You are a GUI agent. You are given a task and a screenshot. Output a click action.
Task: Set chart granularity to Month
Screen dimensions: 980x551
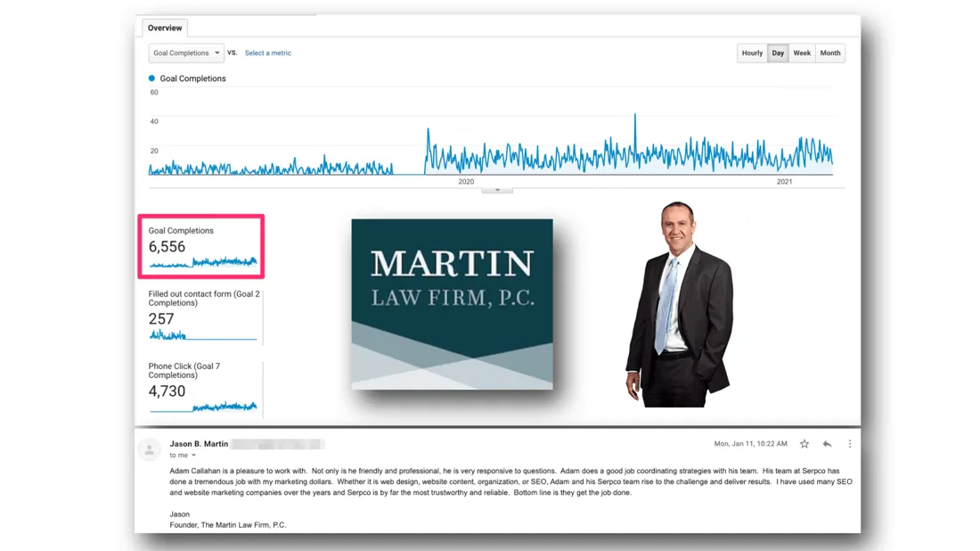click(x=830, y=53)
